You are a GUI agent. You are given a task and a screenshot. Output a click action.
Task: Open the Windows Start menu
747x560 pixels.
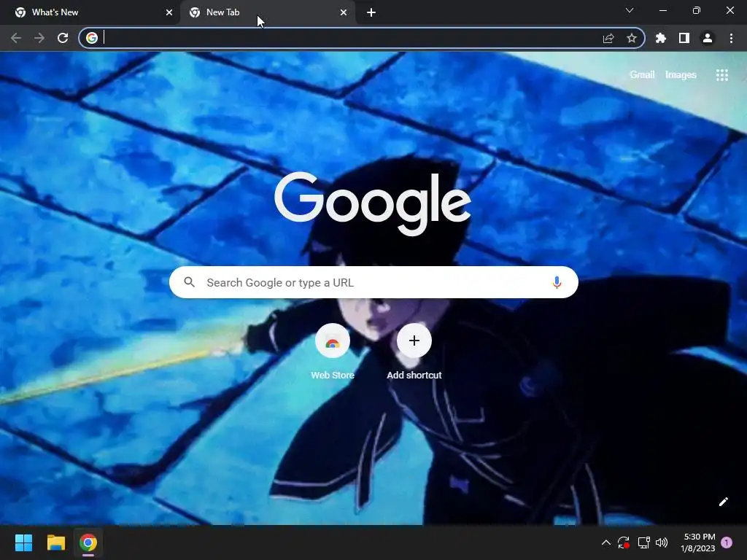point(23,542)
